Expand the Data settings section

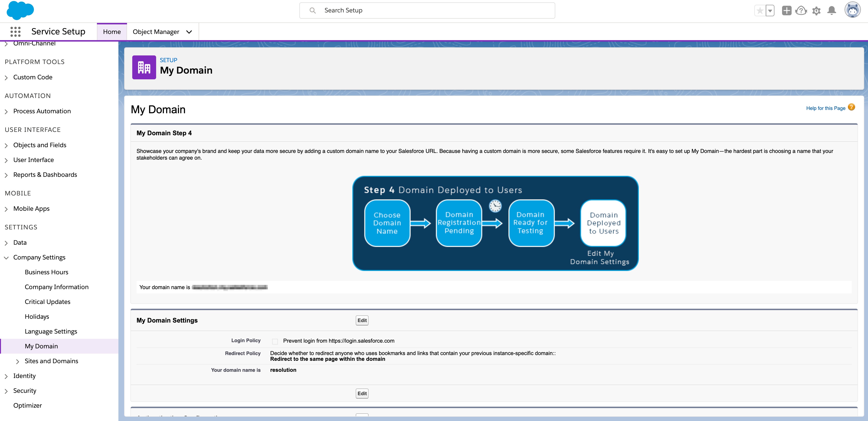pos(6,243)
